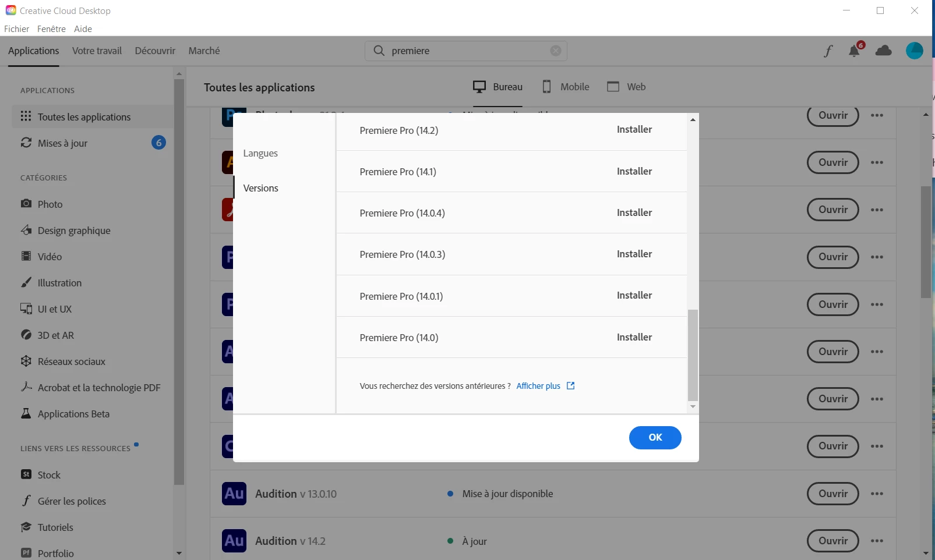The image size is (935, 560).
Task: Click the Afficher plus link
Action: [x=538, y=386]
